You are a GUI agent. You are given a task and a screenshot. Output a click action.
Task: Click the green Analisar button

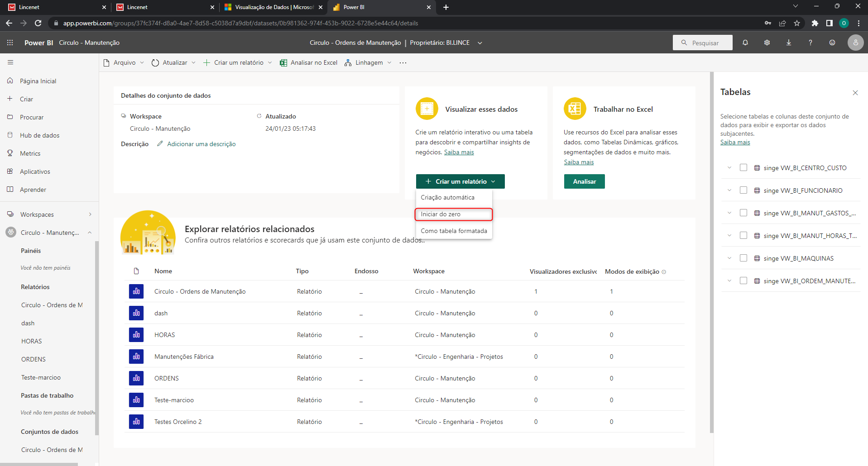click(584, 181)
